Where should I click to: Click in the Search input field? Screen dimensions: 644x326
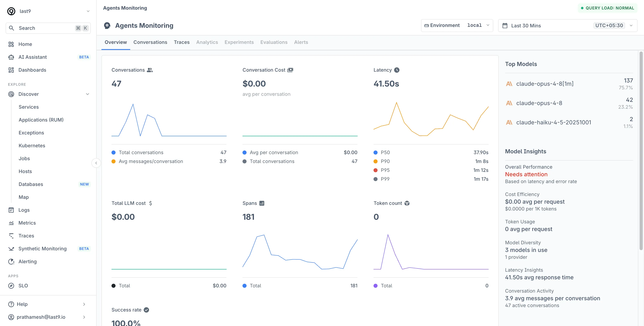point(48,28)
